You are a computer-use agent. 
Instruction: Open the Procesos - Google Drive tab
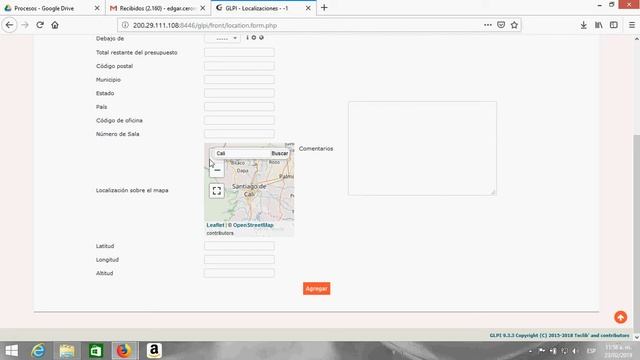(x=44, y=8)
